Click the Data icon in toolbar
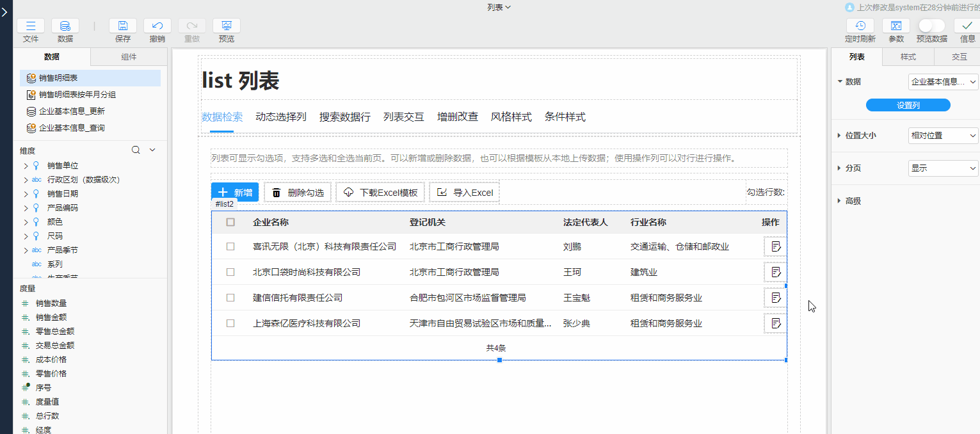Screen dimensions: 980x434 (65, 26)
